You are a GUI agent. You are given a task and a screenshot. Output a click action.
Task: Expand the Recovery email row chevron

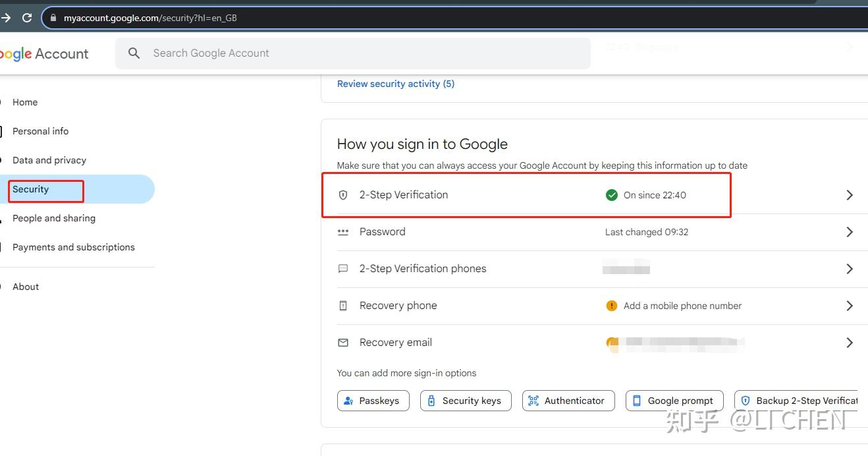849,342
